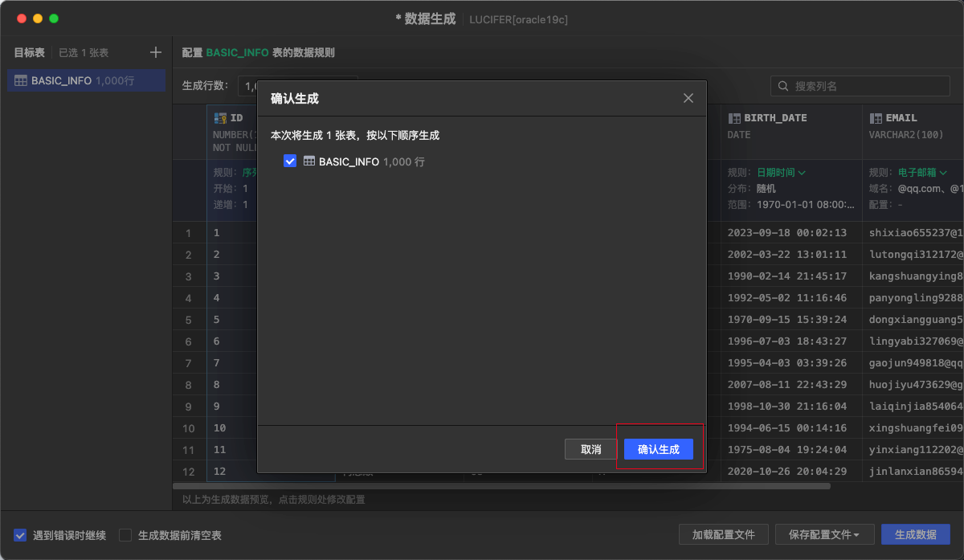Select BASIC_INFO in target table list

87,80
